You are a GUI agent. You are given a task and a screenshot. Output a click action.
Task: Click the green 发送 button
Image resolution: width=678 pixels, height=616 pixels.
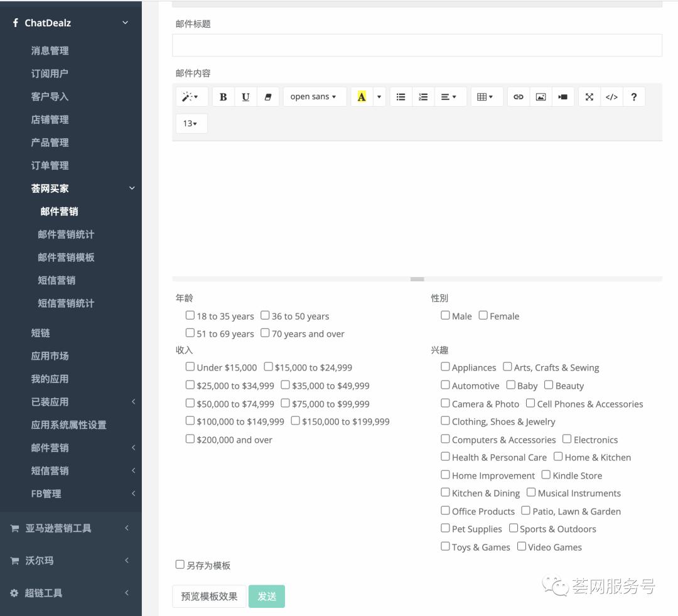[x=267, y=597]
